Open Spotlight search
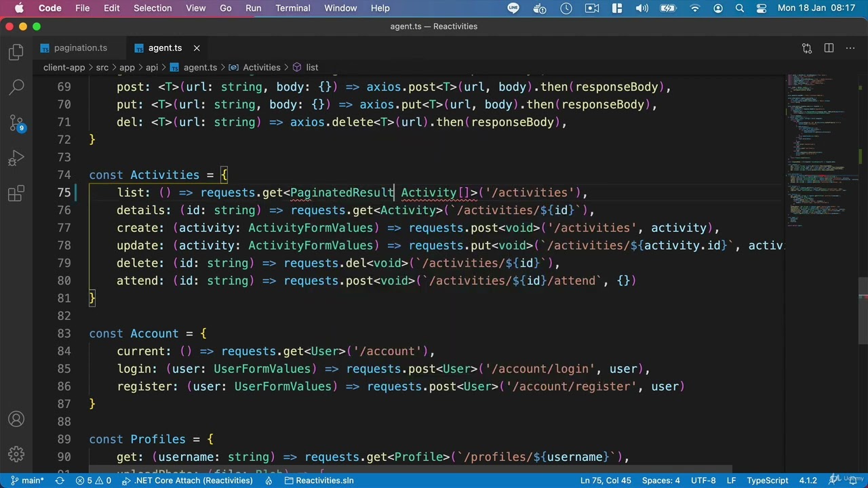This screenshot has width=868, height=488. point(740,8)
